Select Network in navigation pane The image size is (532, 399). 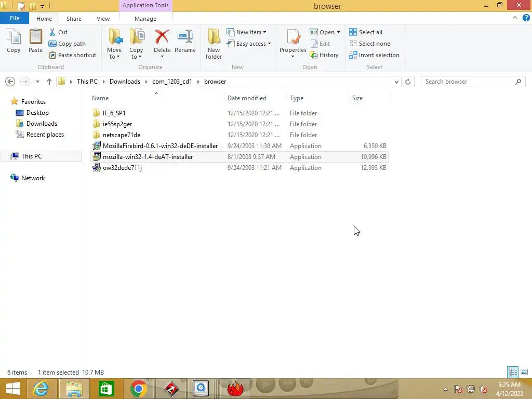33,179
